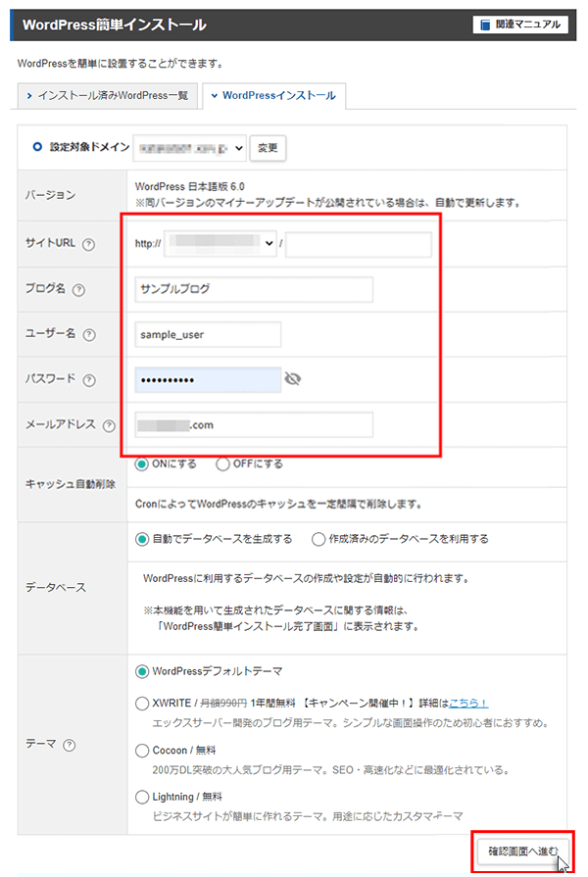Click the help icon next to サイトURL

click(89, 245)
